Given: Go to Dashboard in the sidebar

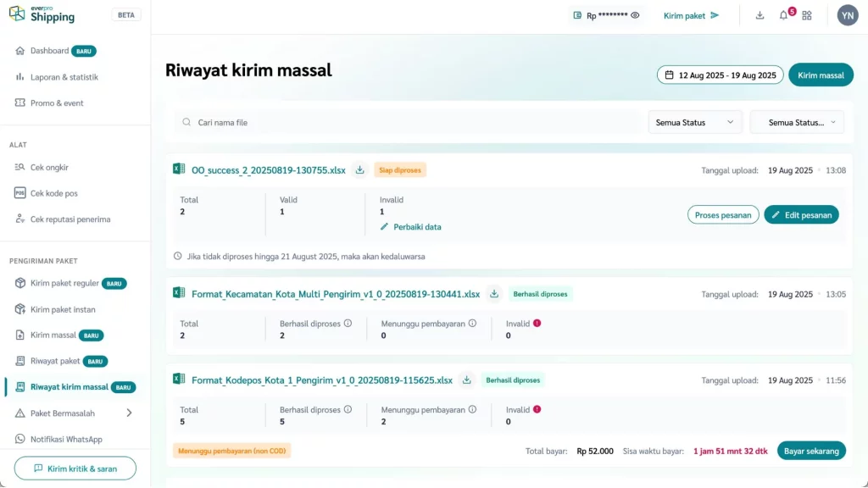Looking at the screenshot, I should (49, 51).
